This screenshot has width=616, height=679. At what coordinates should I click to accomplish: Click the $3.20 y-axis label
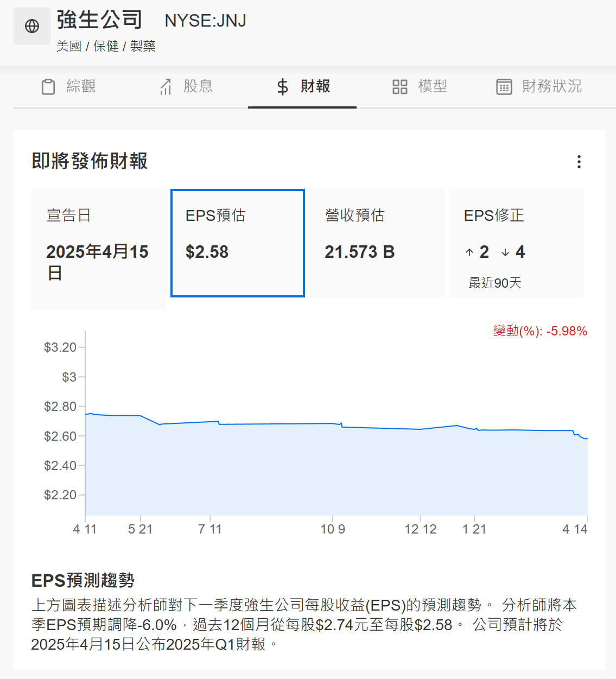pos(60,347)
